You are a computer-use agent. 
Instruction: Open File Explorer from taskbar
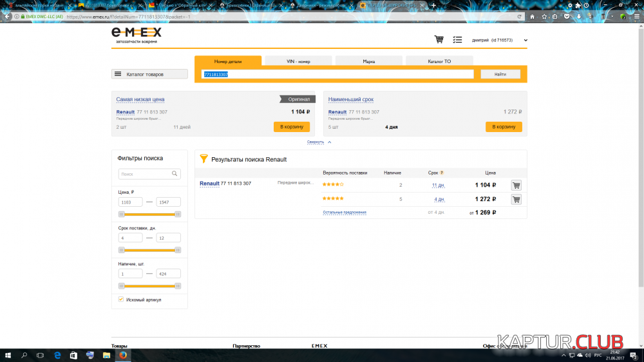106,356
